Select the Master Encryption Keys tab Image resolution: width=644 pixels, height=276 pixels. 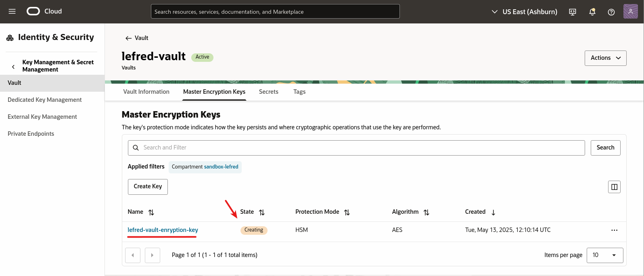214,92
